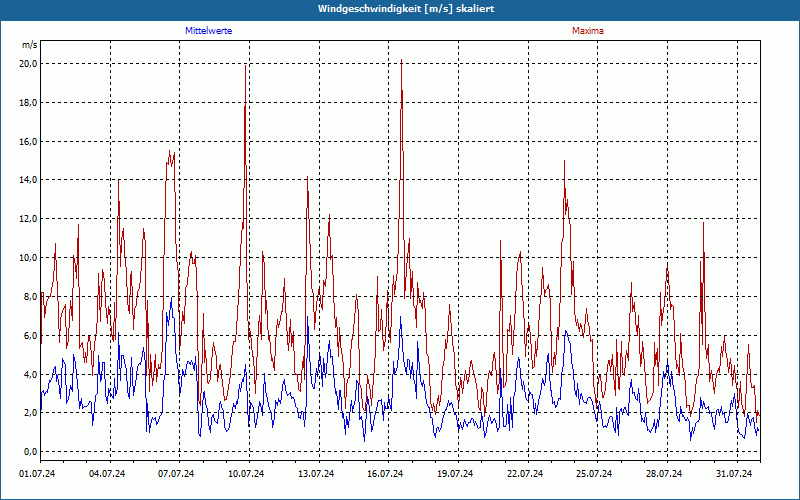Click the 04.07.24 date label
Image resolution: width=800 pixels, height=500 pixels.
point(107,474)
